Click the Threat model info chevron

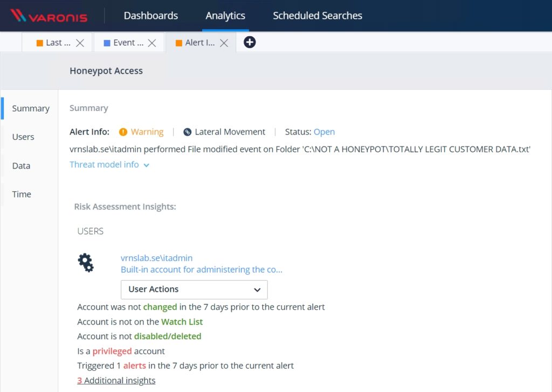click(147, 165)
